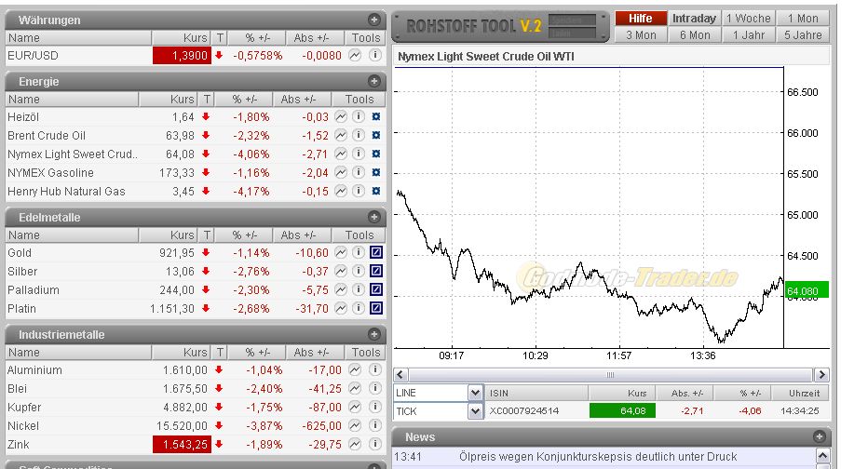The width and height of the screenshot is (868, 469).
Task: Show the info icon for Kupfer
Action: tap(374, 407)
